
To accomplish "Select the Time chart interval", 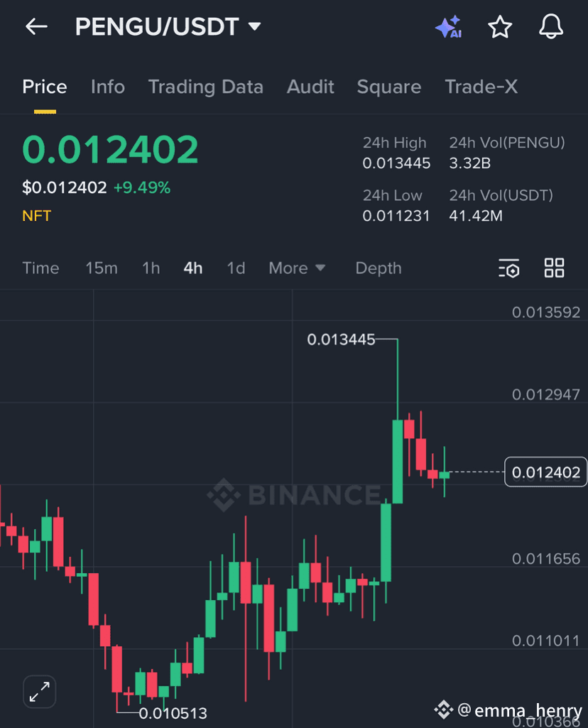I will point(41,268).
